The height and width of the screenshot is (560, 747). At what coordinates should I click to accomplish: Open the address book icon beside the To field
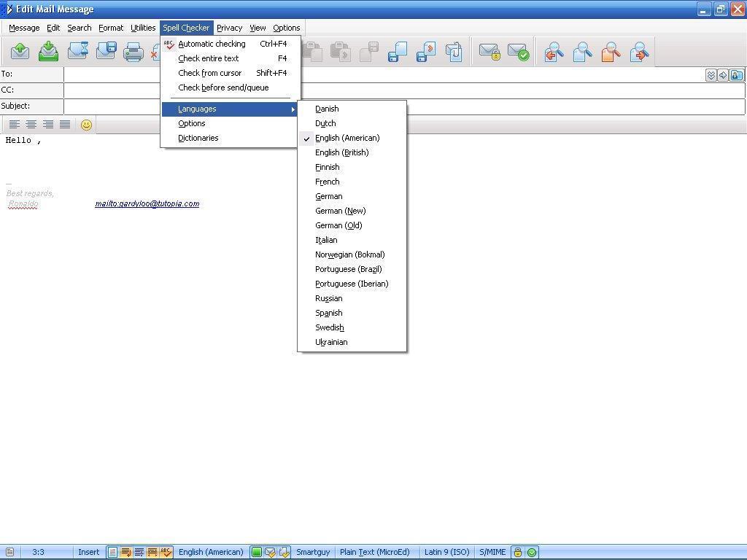coord(737,75)
